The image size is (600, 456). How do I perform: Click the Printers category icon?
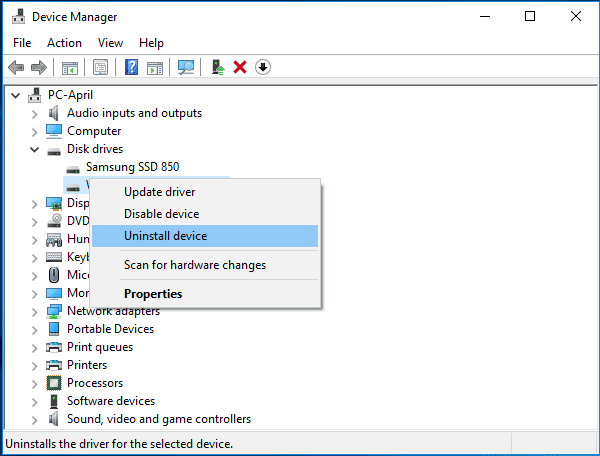tap(54, 365)
